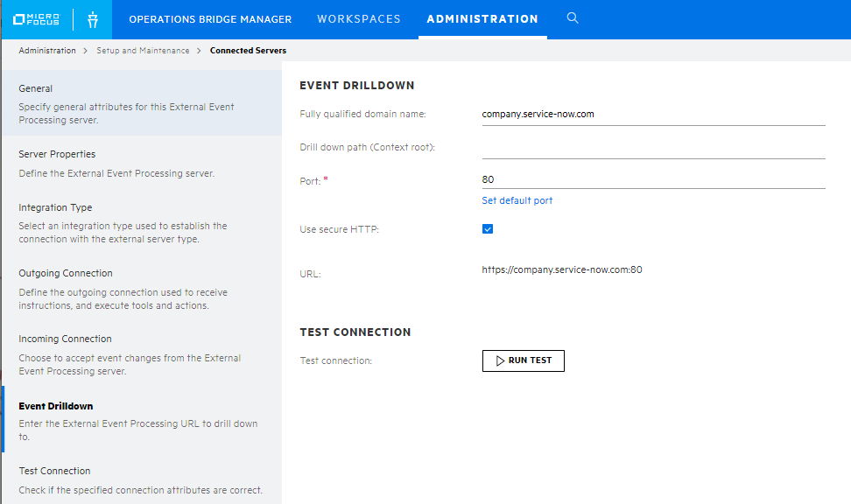Click the Operations Bridge figure icon
Screen dimensions: 851x504
click(93, 19)
